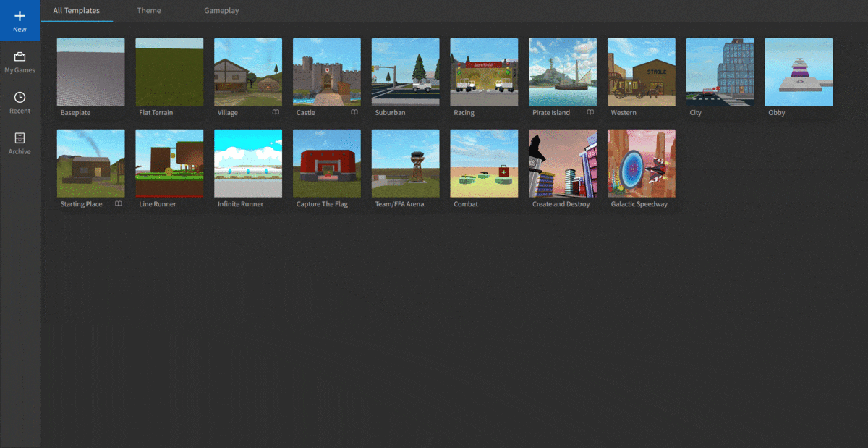Pick the Western template thumbnail
Image resolution: width=868 pixels, height=448 pixels.
pyautogui.click(x=642, y=72)
